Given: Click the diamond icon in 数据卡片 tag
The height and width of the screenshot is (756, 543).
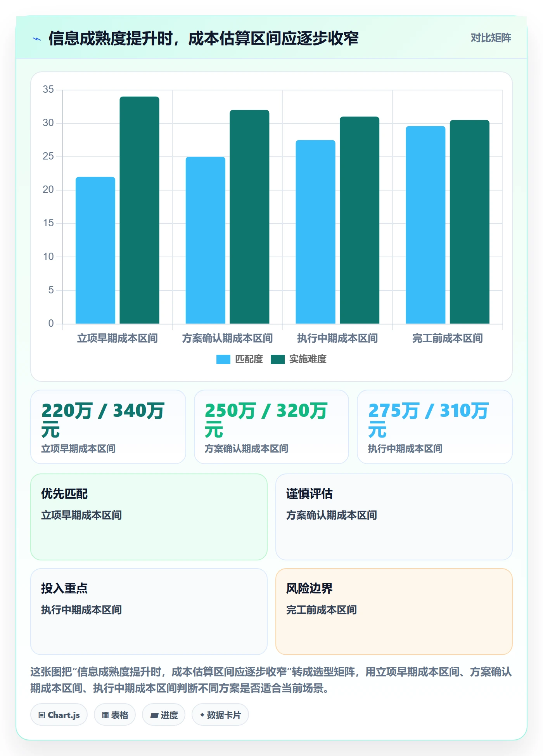Looking at the screenshot, I should point(202,715).
